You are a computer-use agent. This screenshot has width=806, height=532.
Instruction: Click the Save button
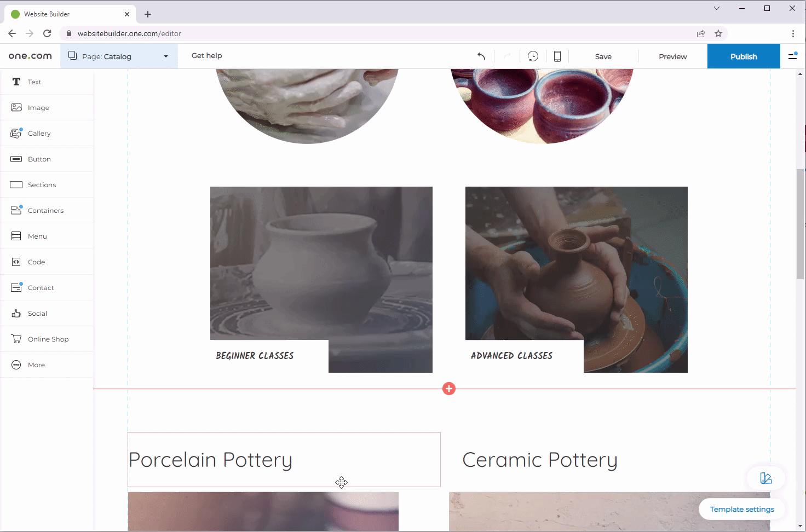point(603,56)
